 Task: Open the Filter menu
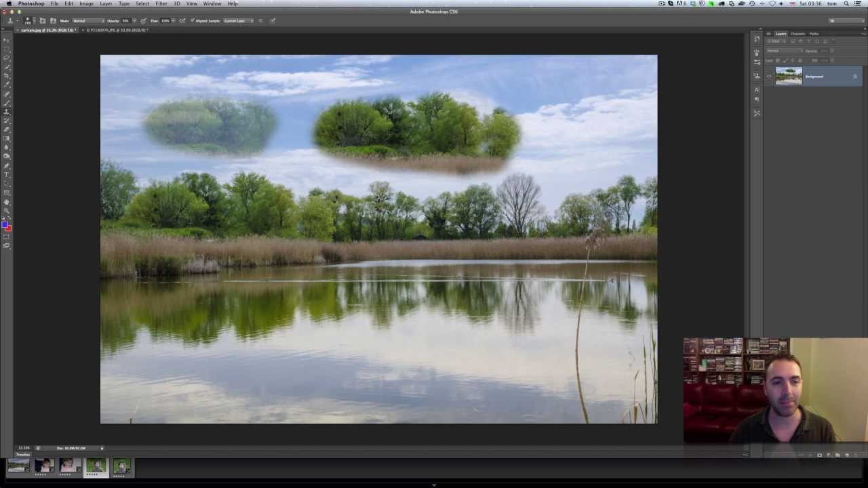click(161, 3)
